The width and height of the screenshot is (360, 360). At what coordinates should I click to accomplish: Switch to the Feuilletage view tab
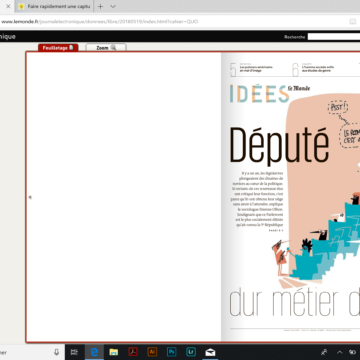tap(58, 48)
